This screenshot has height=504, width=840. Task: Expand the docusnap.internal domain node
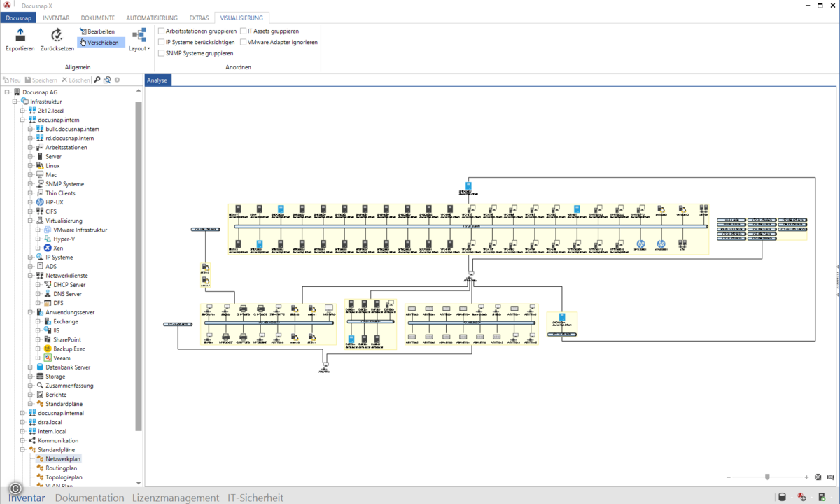pyautogui.click(x=23, y=413)
